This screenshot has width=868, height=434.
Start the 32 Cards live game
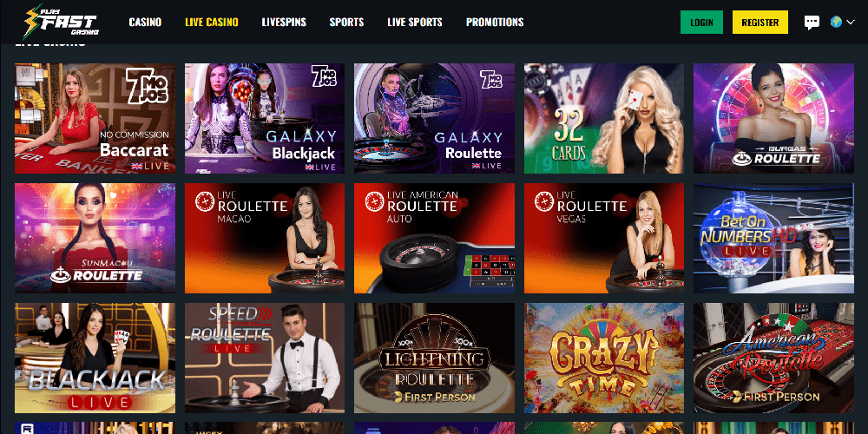(604, 118)
